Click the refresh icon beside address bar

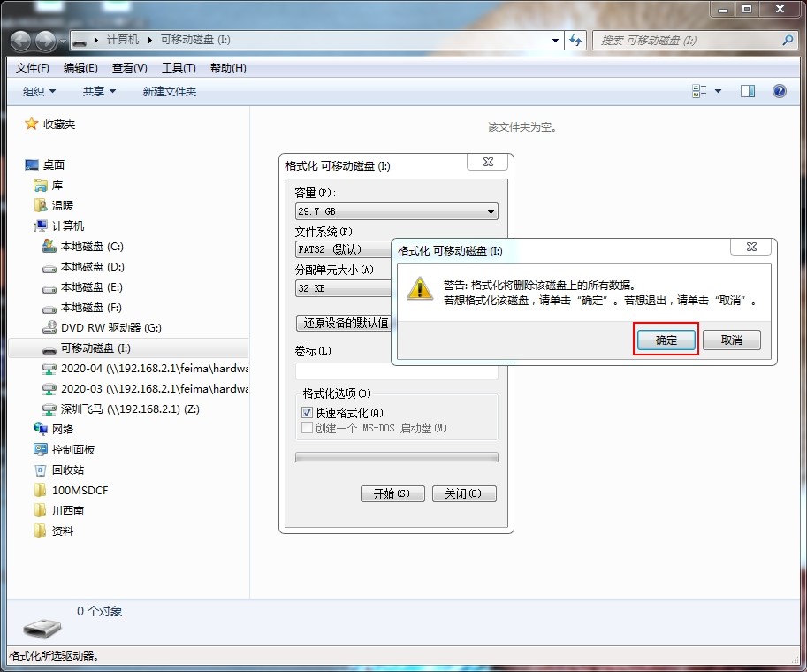tap(576, 40)
